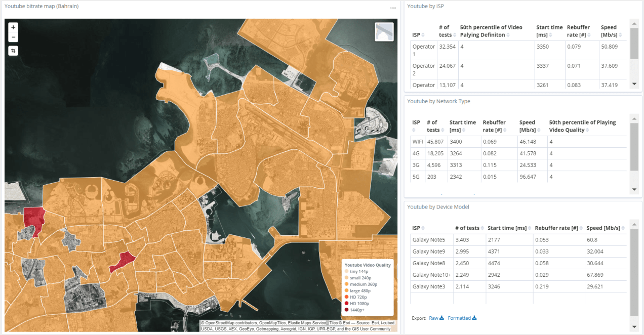
Task: Click the large 480p legend swatch
Action: pyautogui.click(x=346, y=290)
